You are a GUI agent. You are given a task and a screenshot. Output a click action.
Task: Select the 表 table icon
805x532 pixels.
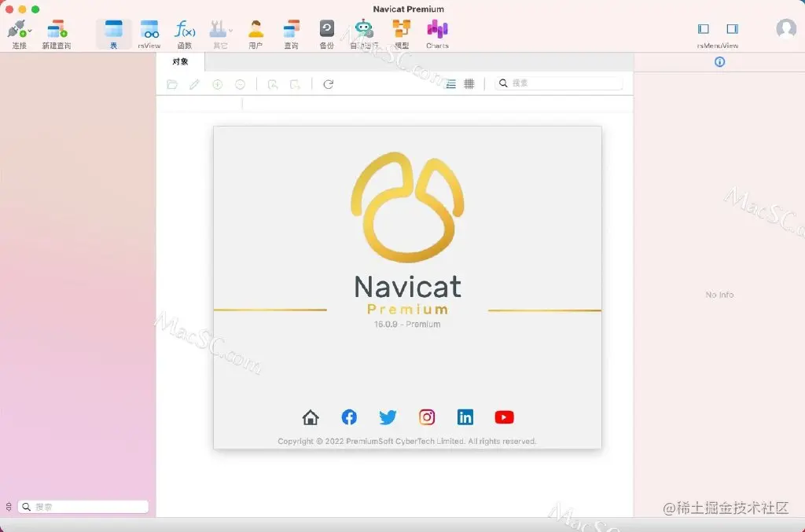tap(113, 29)
